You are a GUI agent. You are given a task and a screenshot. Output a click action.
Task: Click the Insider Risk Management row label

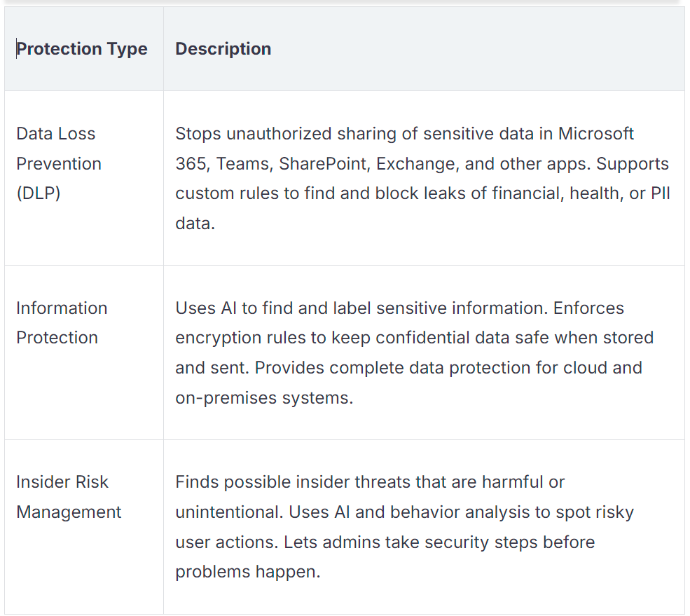(69, 497)
